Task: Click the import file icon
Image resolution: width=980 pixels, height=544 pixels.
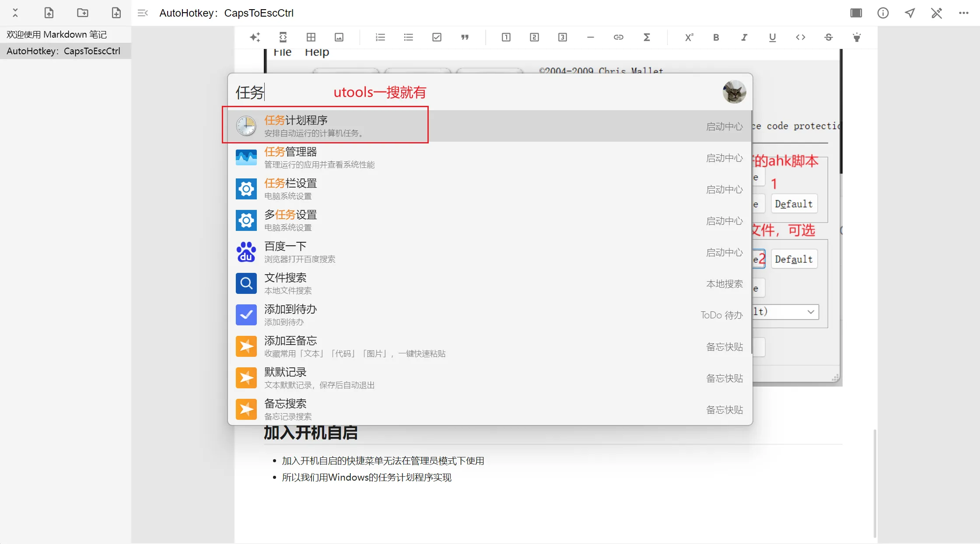Action: click(x=49, y=13)
